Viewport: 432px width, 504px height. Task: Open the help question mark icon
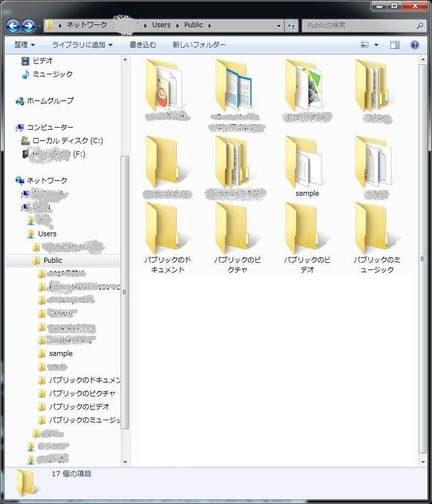point(414,45)
